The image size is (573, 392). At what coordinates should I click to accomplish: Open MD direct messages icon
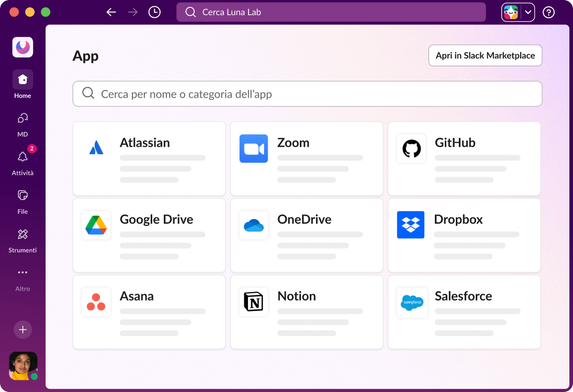point(23,118)
